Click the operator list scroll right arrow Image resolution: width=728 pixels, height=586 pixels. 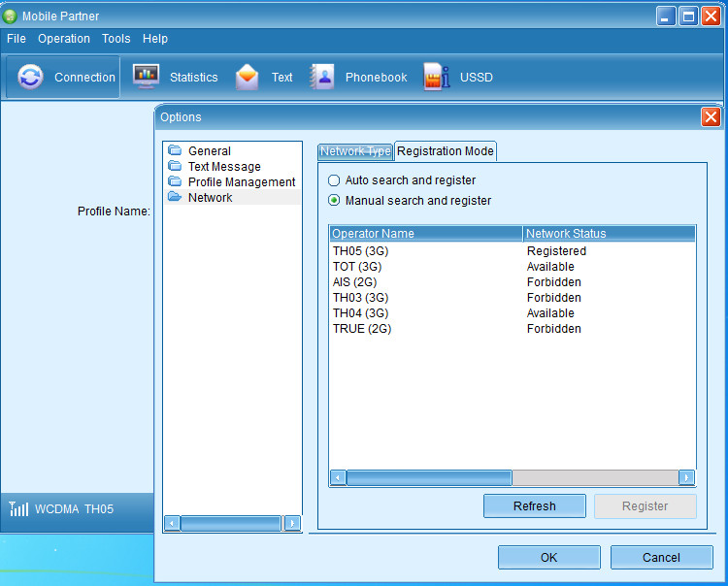coord(686,477)
